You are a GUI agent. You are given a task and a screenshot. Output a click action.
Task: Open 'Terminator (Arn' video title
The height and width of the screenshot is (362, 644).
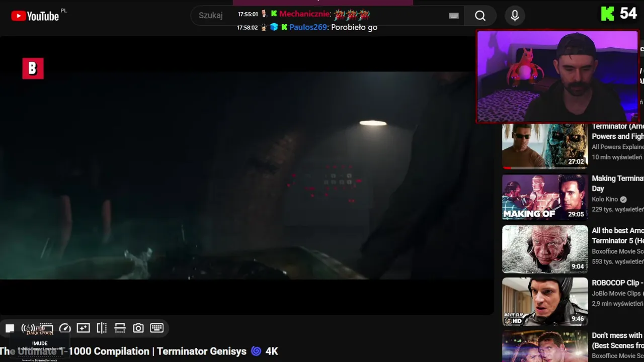click(x=617, y=131)
